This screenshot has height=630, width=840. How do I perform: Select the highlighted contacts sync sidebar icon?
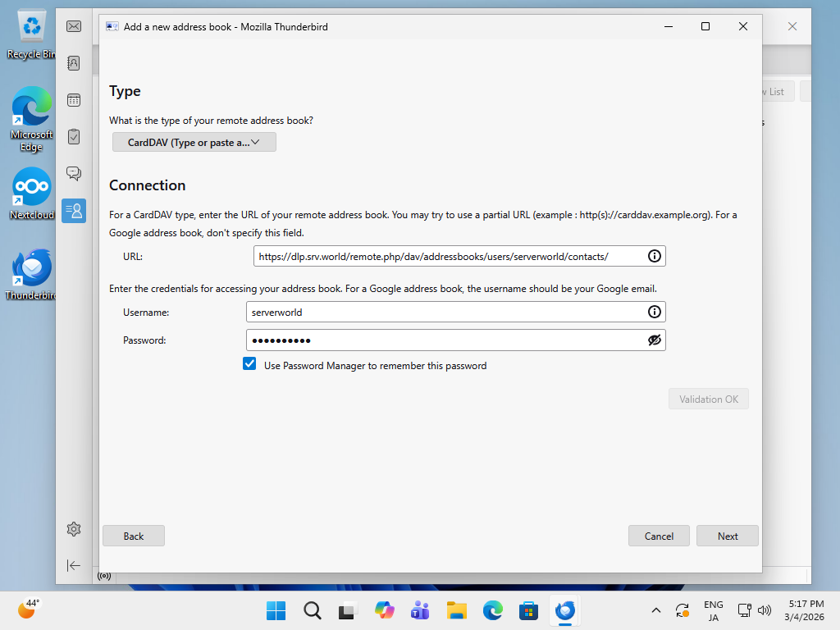74,211
